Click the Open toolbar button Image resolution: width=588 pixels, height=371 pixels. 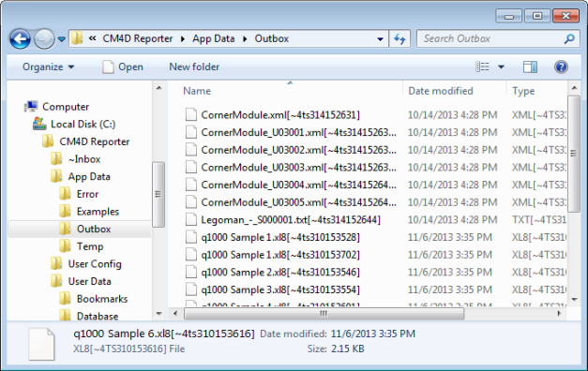[123, 67]
